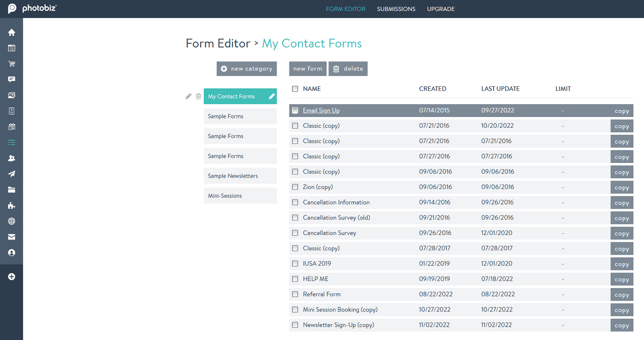
Task: Open the paper plane Marketing icon
Action: click(12, 174)
